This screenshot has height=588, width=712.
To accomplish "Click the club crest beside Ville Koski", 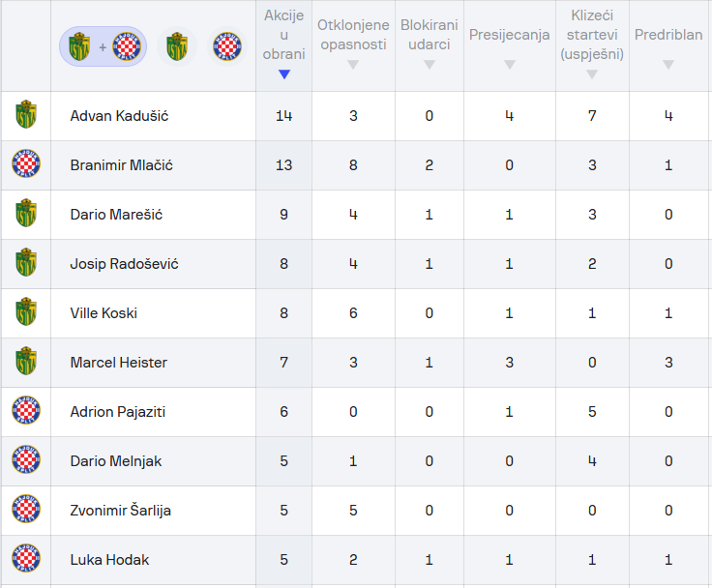I will (25, 313).
